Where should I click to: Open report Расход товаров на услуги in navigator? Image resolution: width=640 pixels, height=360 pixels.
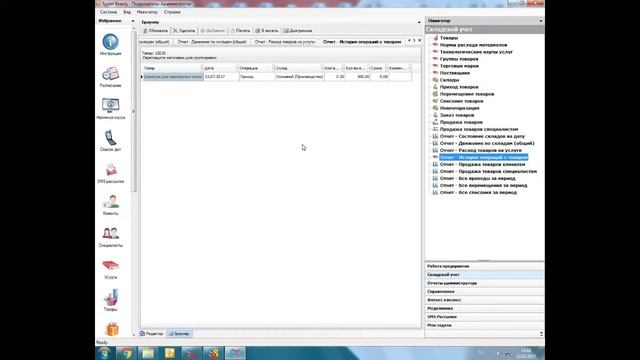click(480, 150)
